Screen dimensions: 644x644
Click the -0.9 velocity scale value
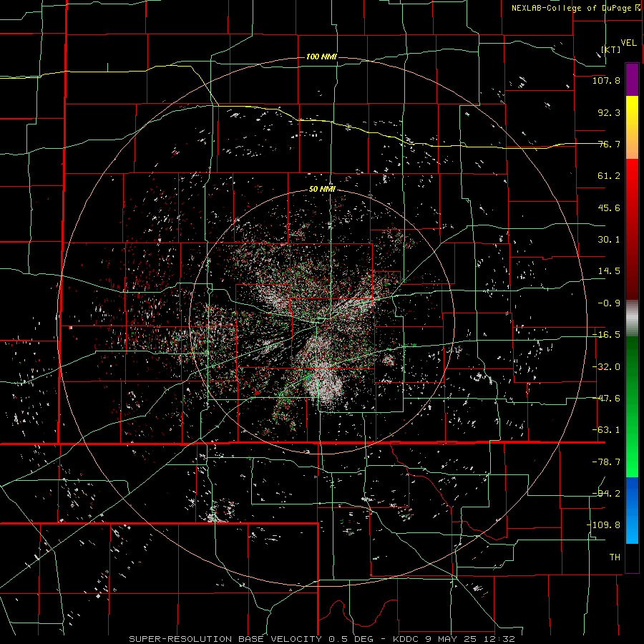pos(609,303)
